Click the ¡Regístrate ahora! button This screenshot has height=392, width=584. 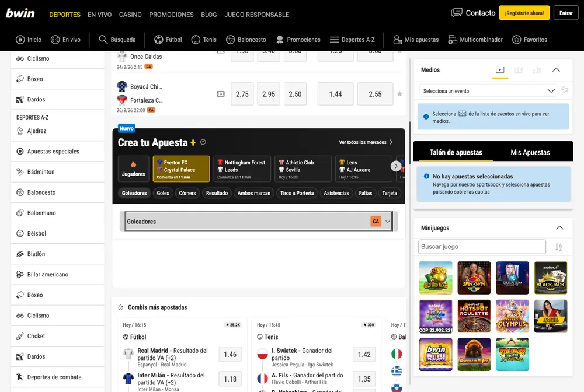(x=524, y=13)
